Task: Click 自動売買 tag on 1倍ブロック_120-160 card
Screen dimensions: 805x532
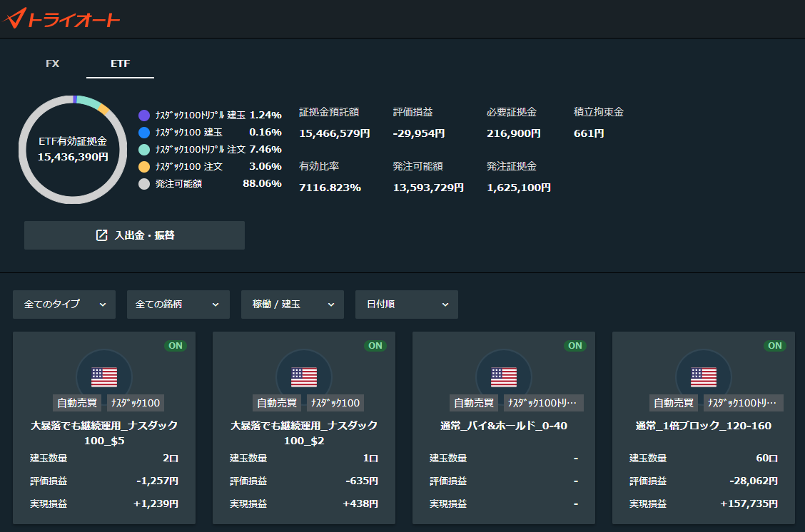Action: click(674, 403)
